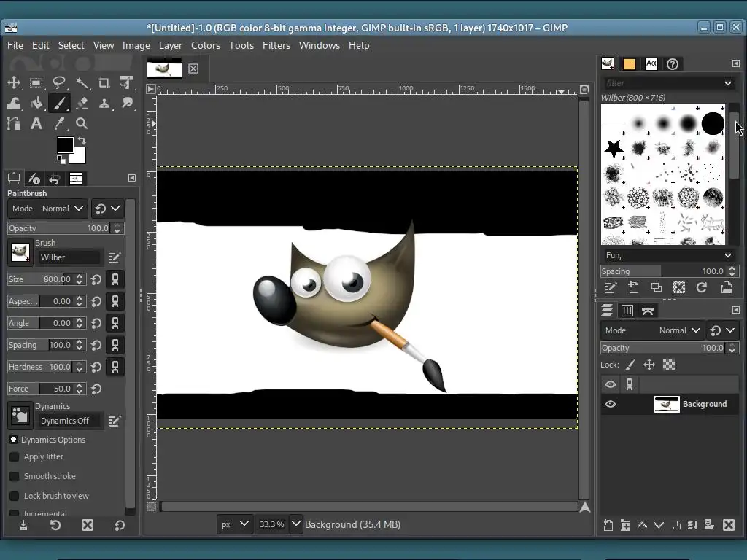Toggle Background layer visibility eye

point(611,404)
